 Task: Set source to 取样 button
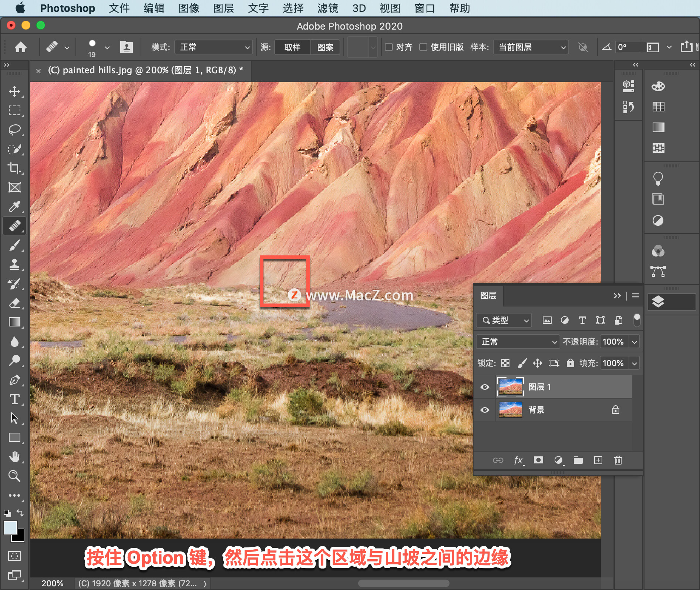point(292,47)
